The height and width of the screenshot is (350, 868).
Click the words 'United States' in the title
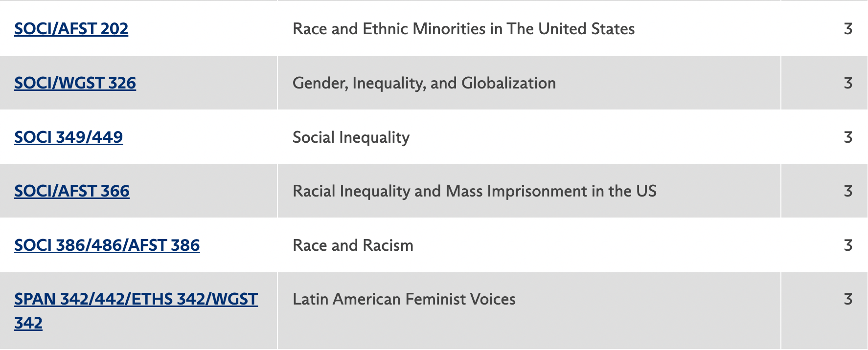pyautogui.click(x=586, y=29)
